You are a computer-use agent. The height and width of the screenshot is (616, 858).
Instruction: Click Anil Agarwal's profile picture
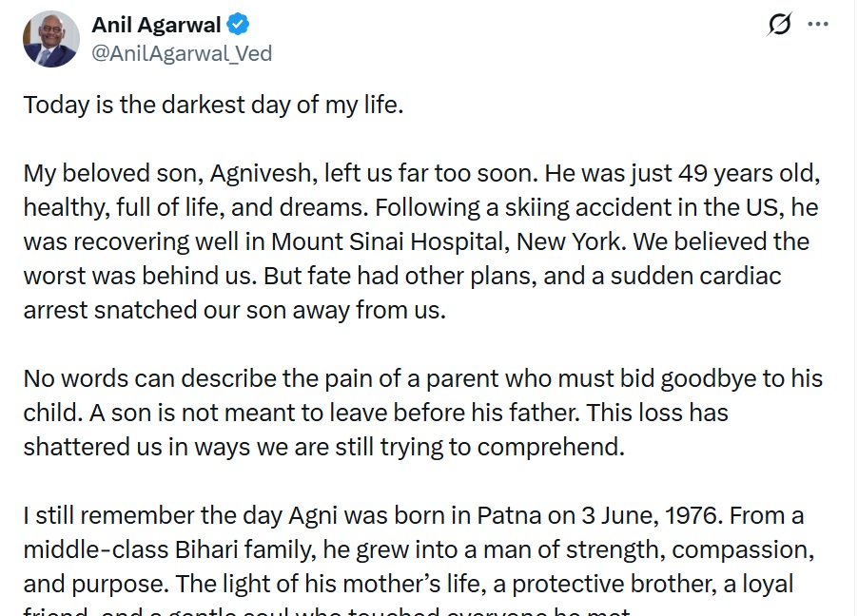51,38
